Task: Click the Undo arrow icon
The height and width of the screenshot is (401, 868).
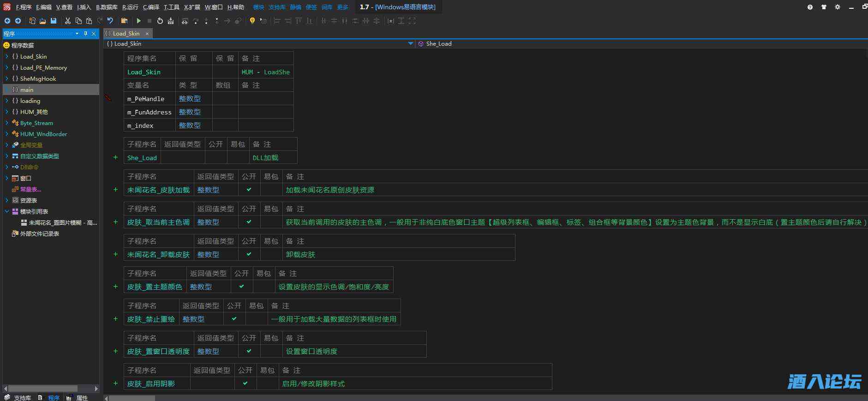Action: (x=110, y=21)
